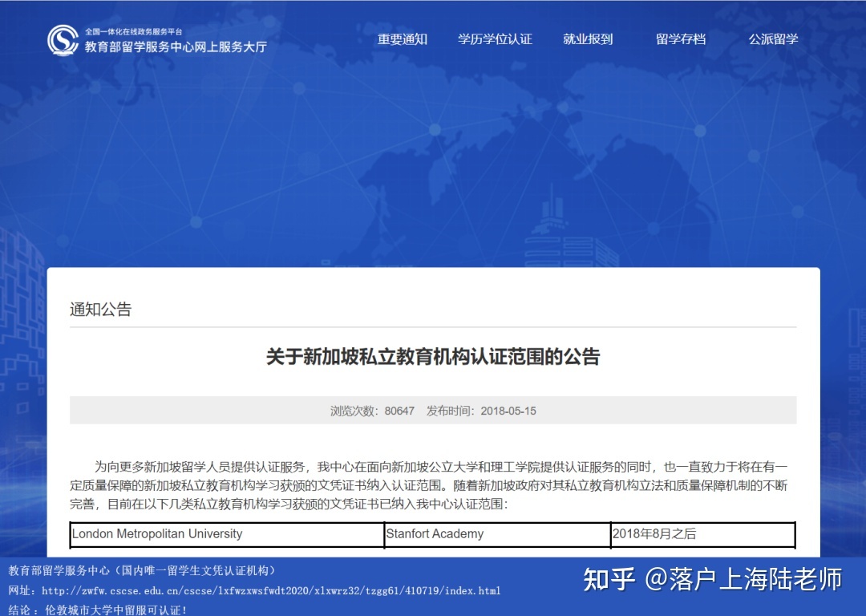Go to the 就业报到 section
This screenshot has height=616, width=866.
tap(588, 39)
